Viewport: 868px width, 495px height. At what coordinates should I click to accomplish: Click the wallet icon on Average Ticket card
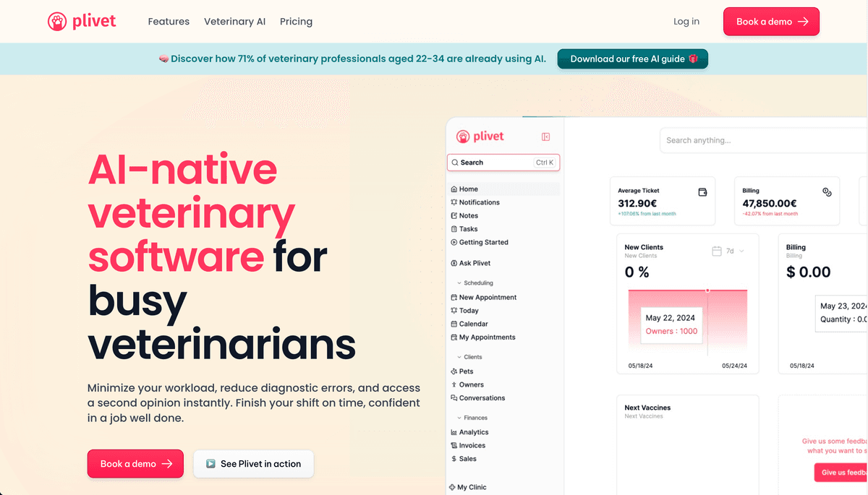[x=702, y=191]
